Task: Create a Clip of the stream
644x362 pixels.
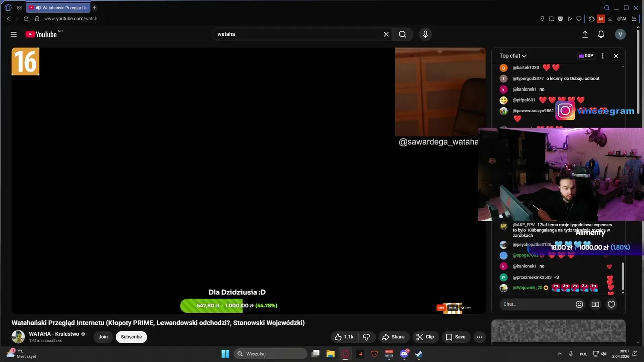Action: click(425, 337)
